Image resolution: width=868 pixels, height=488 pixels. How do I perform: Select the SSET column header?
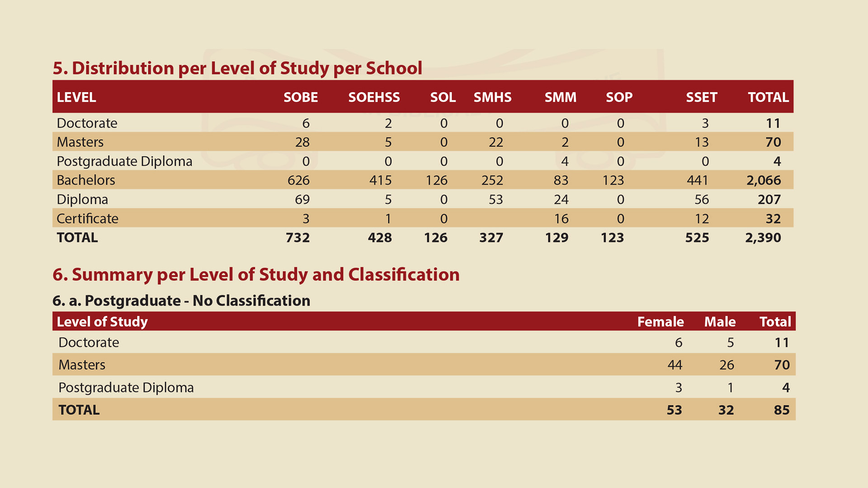[702, 97]
